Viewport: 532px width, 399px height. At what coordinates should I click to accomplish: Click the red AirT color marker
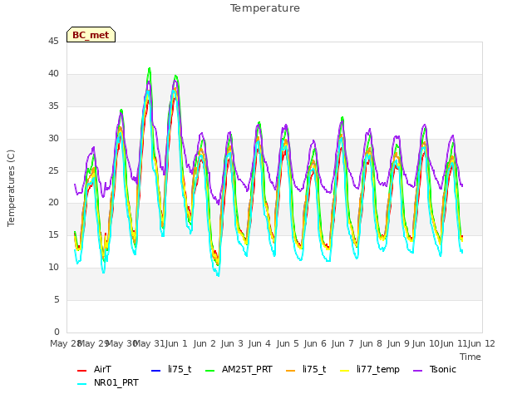coord(81,371)
